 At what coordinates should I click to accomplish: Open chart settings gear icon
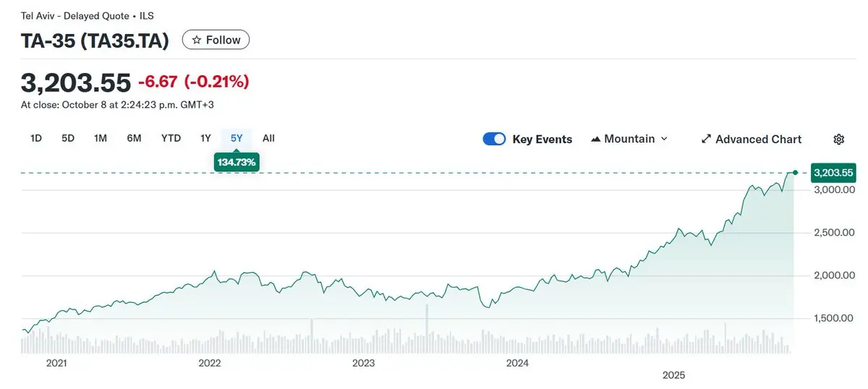pos(839,140)
